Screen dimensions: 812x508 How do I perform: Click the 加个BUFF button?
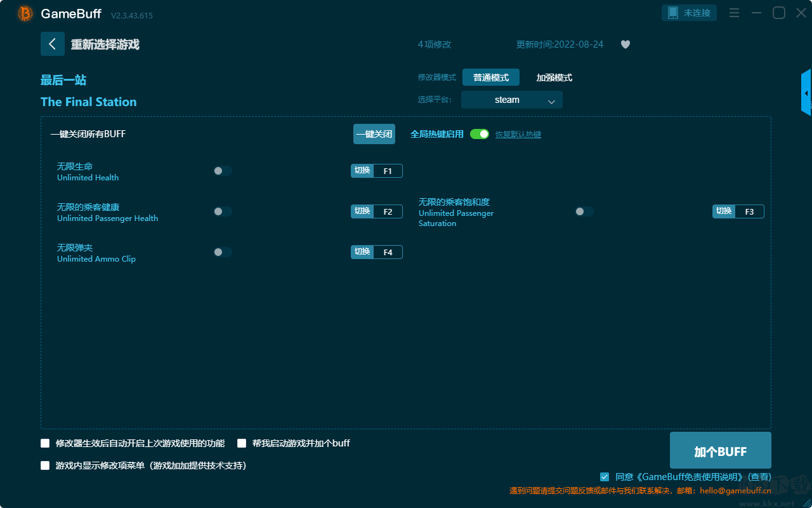[x=721, y=451]
